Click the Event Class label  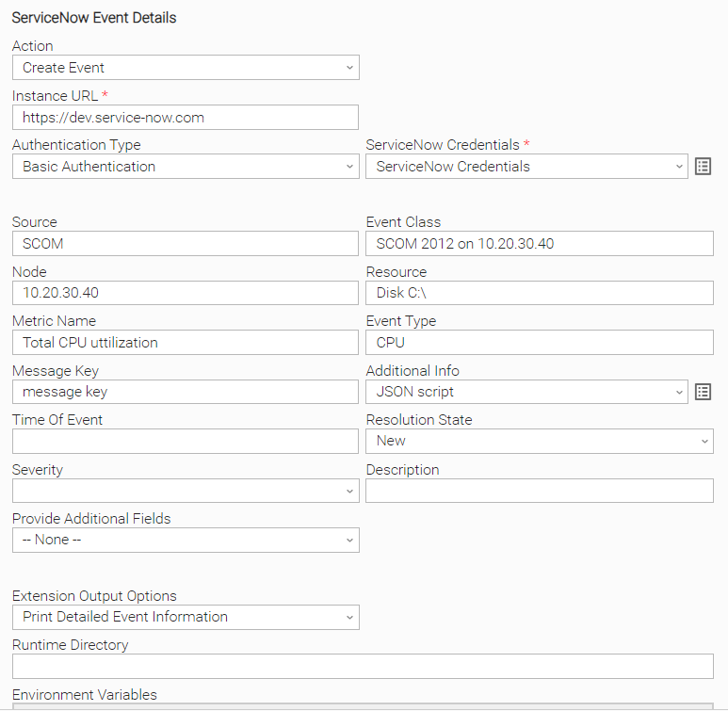[x=403, y=222]
